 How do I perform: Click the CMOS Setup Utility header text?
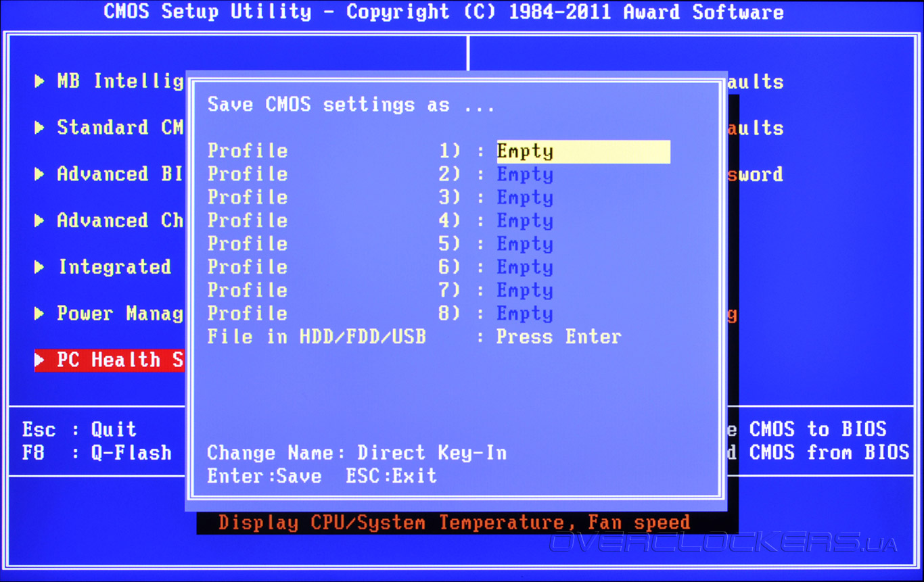(x=444, y=12)
